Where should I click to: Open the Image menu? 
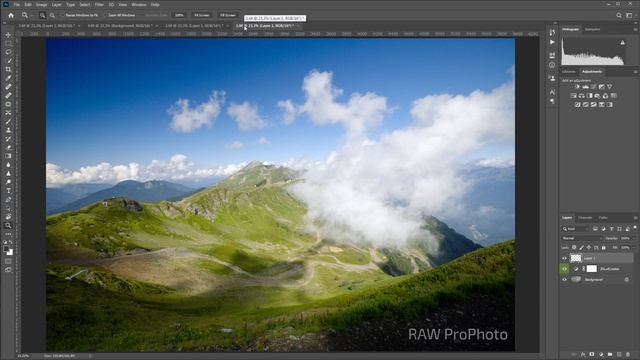tap(42, 4)
